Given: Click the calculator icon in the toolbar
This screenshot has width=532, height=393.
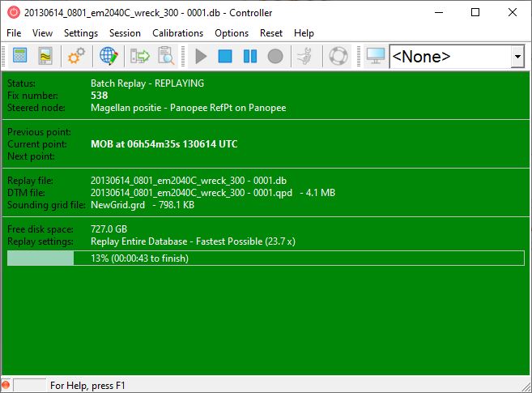Looking at the screenshot, I should [x=20, y=57].
